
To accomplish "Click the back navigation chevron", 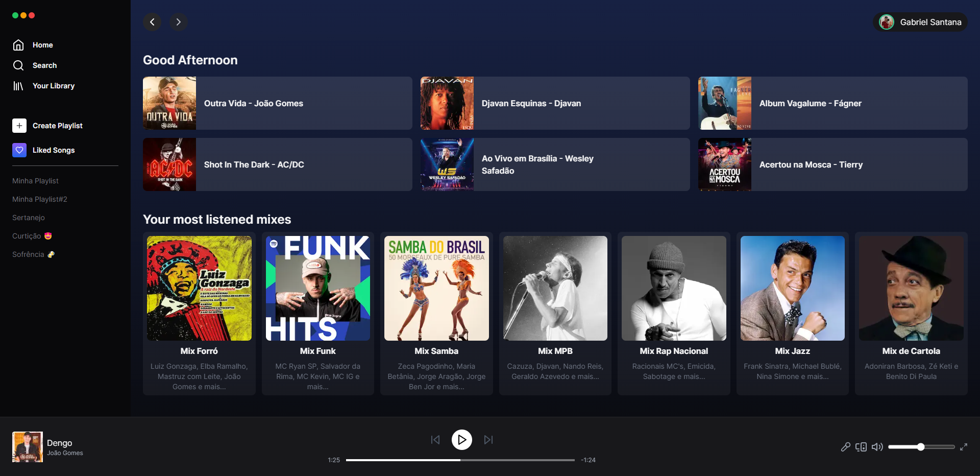I will tap(152, 22).
